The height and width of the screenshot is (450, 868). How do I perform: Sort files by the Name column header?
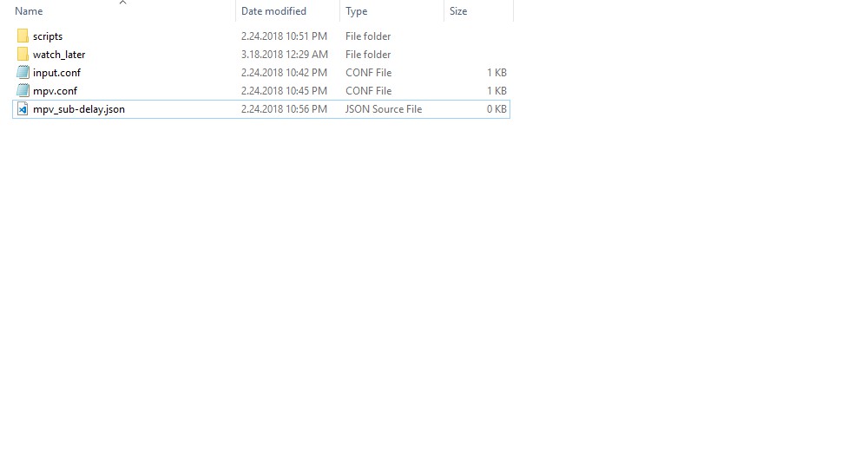30,11
